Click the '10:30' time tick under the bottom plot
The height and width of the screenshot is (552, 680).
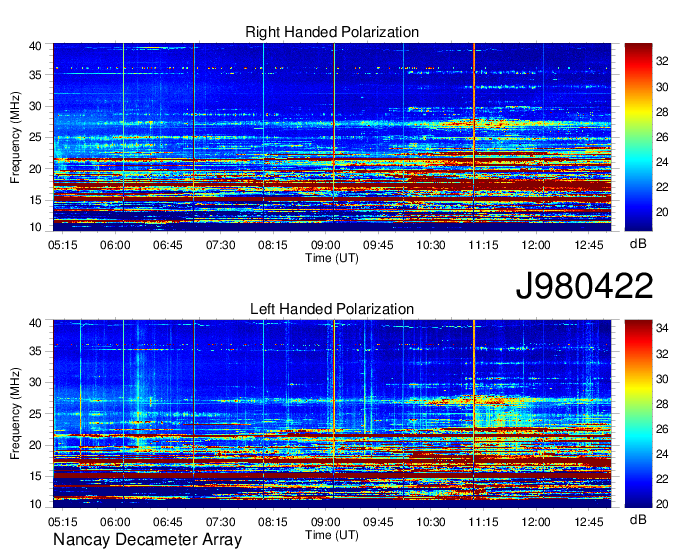tap(431, 522)
